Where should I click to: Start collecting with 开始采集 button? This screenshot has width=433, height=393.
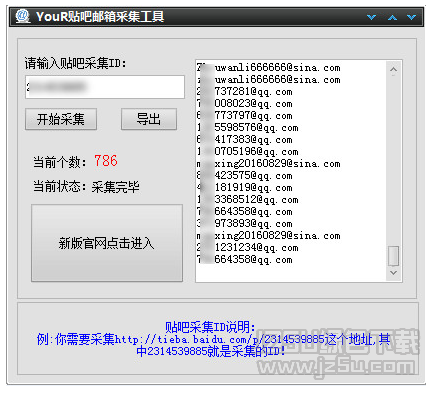(61, 119)
